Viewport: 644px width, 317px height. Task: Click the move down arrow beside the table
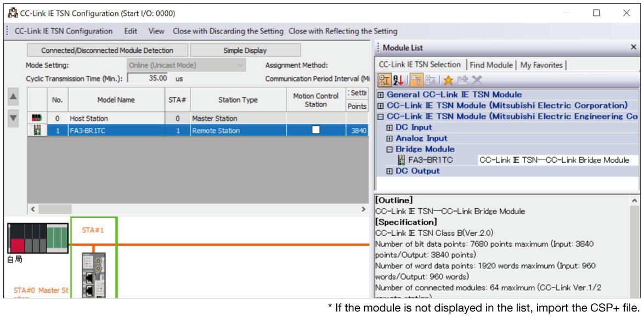pos(14,119)
